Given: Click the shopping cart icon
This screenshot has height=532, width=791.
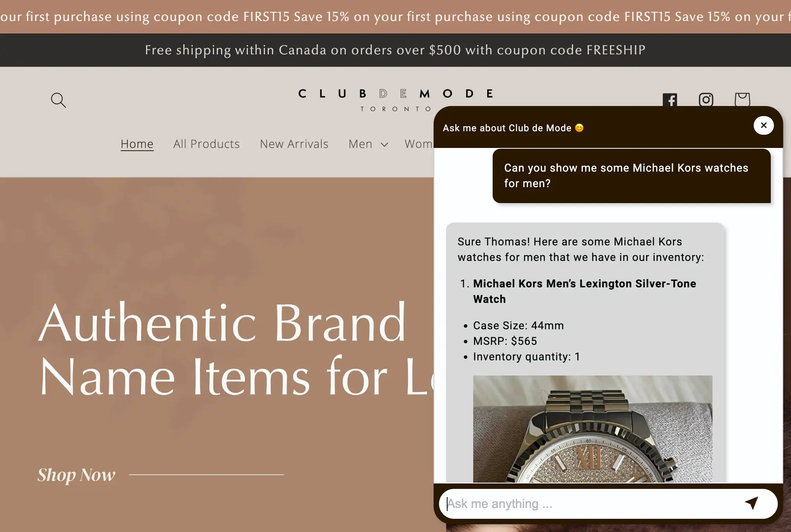Looking at the screenshot, I should point(741,99).
